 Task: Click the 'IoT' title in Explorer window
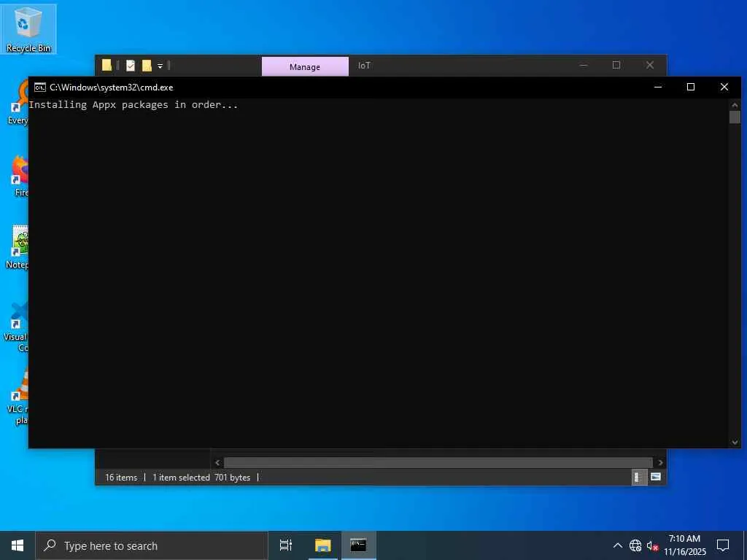pyautogui.click(x=364, y=66)
